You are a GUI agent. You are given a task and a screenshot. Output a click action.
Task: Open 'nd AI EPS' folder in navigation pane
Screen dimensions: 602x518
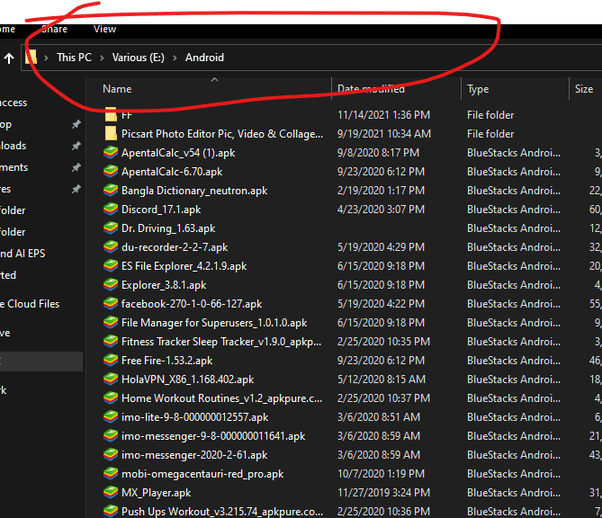(x=23, y=253)
